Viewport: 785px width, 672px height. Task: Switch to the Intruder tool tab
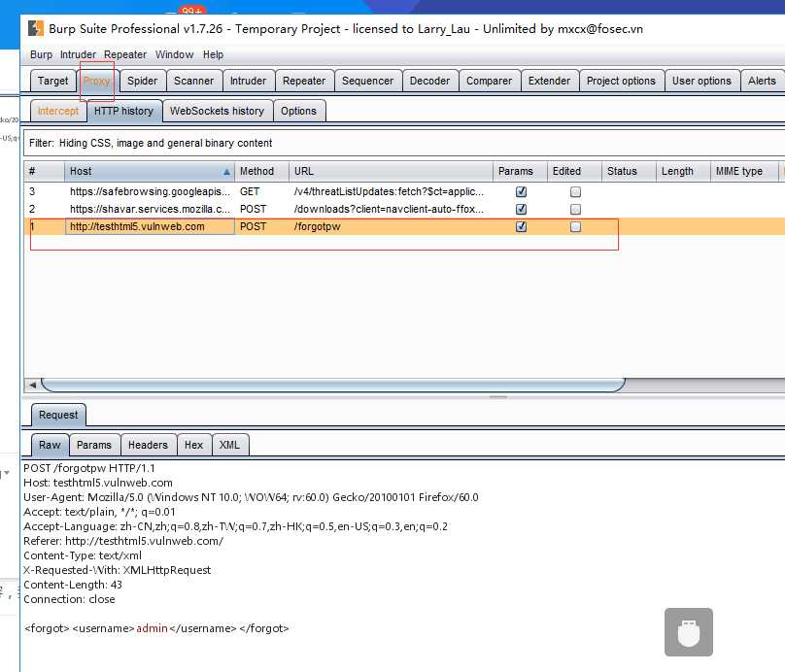pyautogui.click(x=248, y=81)
